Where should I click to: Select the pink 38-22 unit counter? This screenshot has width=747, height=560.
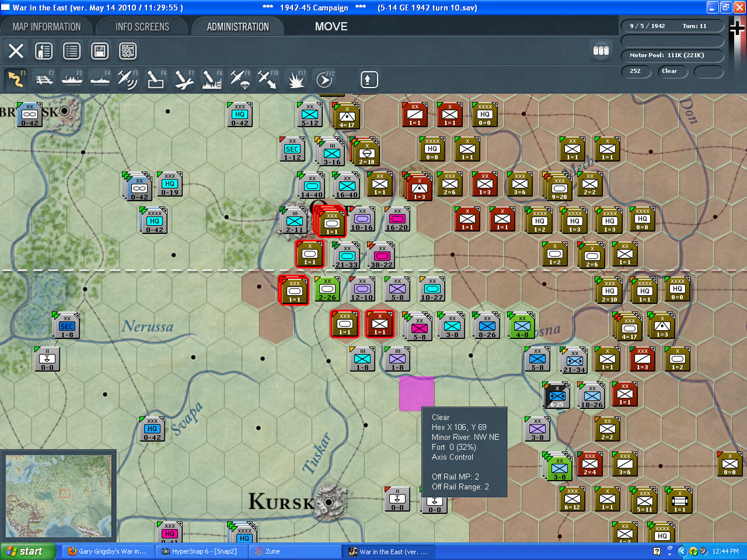(382, 256)
